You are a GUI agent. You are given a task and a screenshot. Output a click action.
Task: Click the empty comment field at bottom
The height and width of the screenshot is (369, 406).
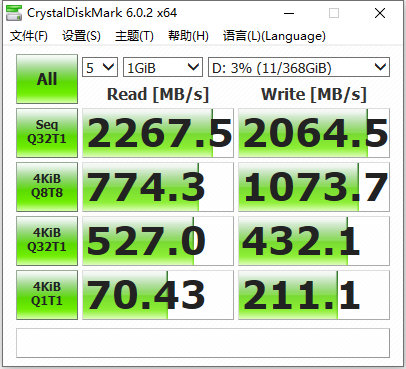203,343
